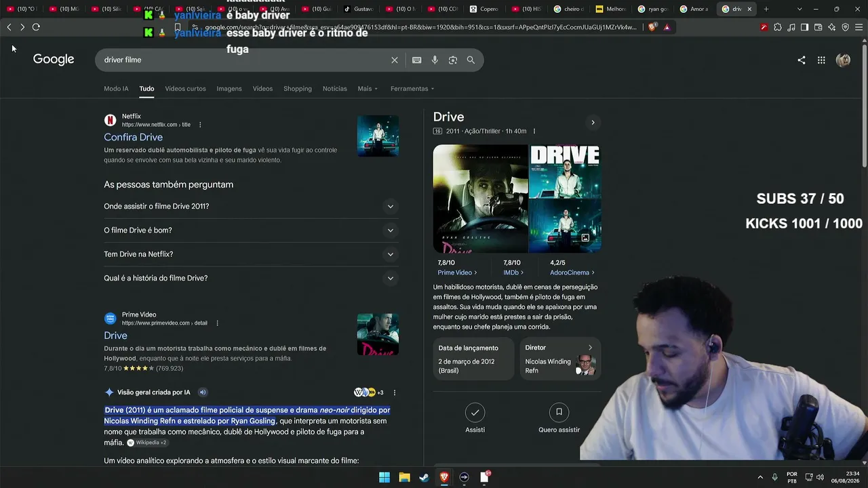868x488 pixels.
Task: Clear the search box with the X icon
Action: (x=395, y=60)
